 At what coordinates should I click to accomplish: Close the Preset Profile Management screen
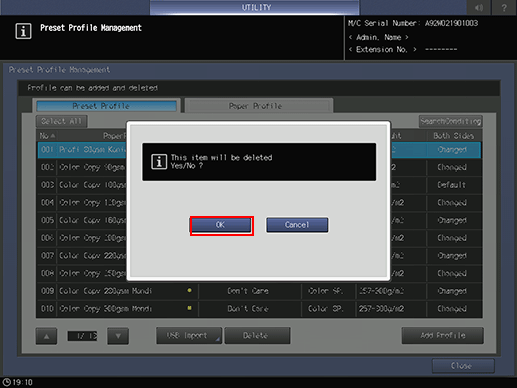[x=463, y=366]
